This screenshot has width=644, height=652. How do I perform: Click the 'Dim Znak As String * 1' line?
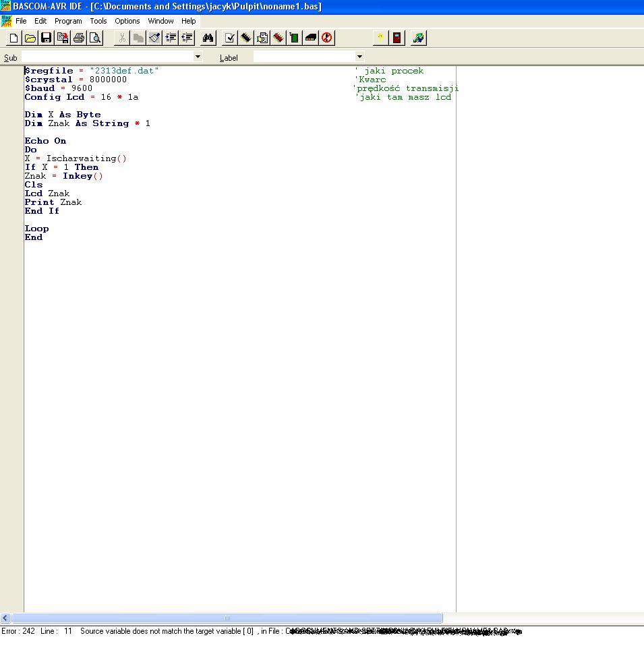[87, 123]
